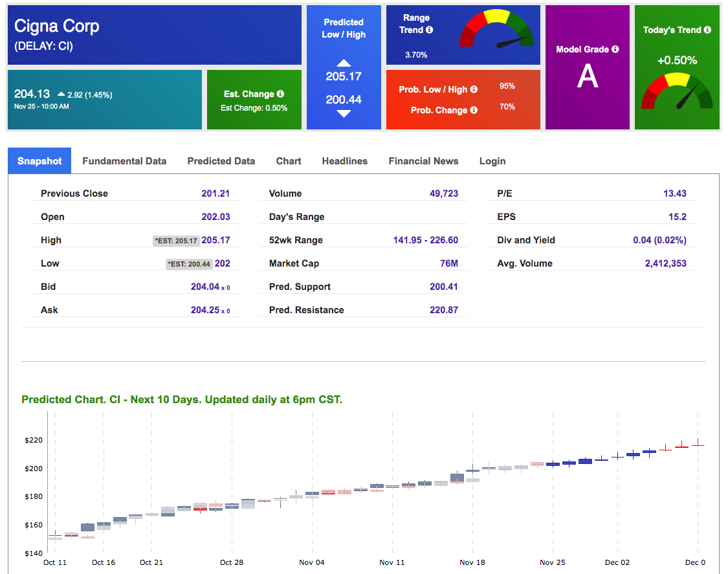This screenshot has width=728, height=574.
Task: Click the 95% probability value
Action: (x=507, y=86)
